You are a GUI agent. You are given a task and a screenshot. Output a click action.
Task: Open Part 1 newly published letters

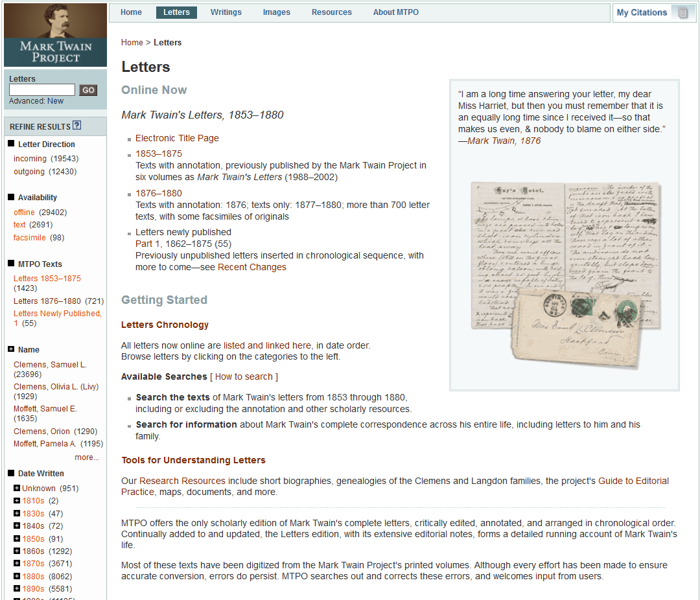tap(147, 244)
